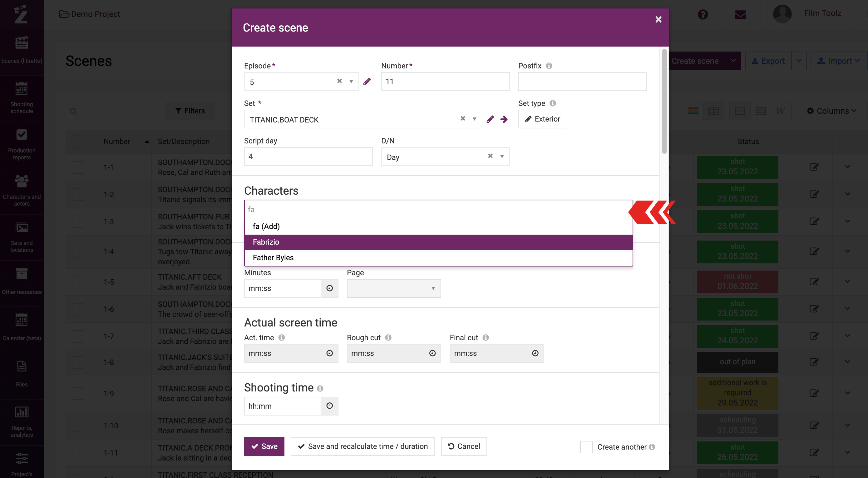The width and height of the screenshot is (868, 478).
Task: Go to the Set via arrow icon
Action: pyautogui.click(x=504, y=119)
